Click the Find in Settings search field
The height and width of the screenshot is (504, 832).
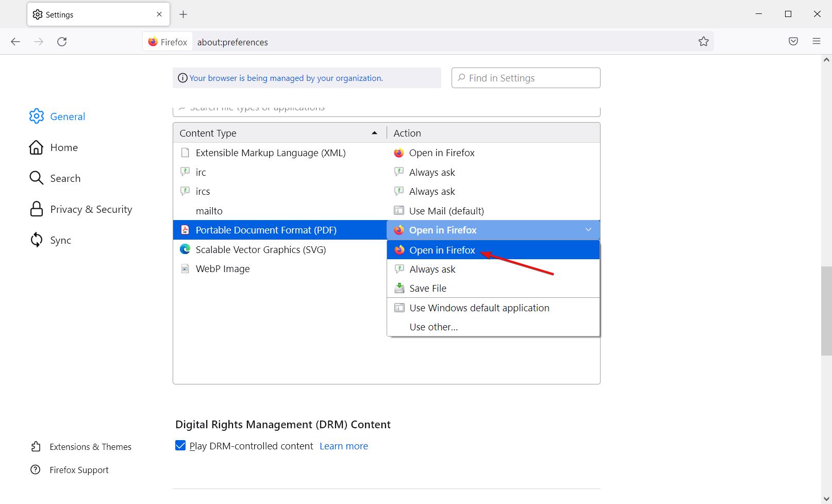pyautogui.click(x=526, y=78)
